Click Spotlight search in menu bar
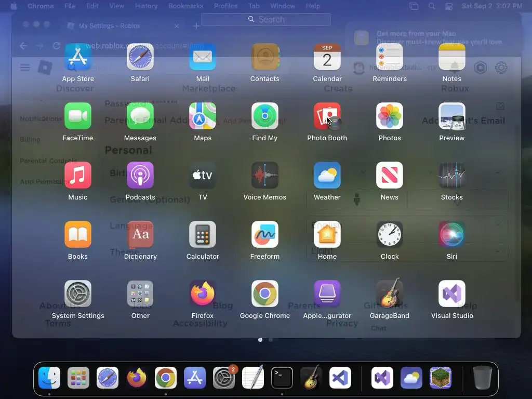Screen dimensions: 532x399 [x=432, y=6]
